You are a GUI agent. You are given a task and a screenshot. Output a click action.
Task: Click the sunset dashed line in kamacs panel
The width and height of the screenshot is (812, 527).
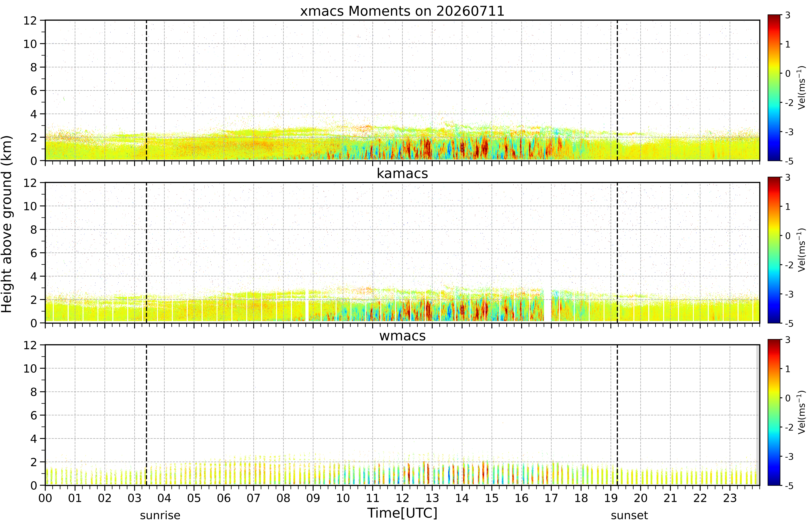tap(617, 253)
